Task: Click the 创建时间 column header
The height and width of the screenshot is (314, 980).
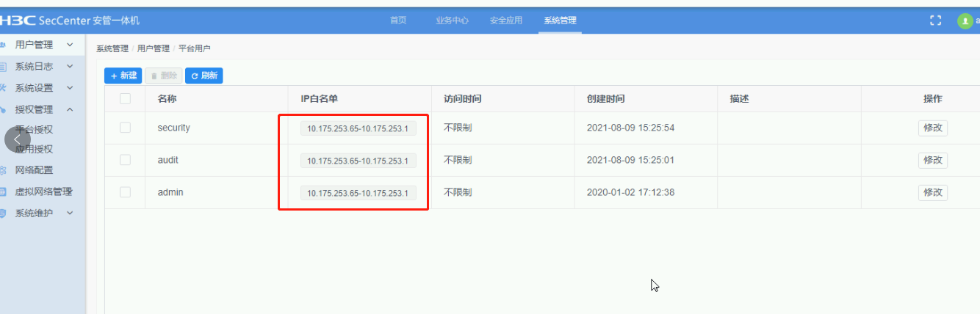Action: [x=605, y=99]
